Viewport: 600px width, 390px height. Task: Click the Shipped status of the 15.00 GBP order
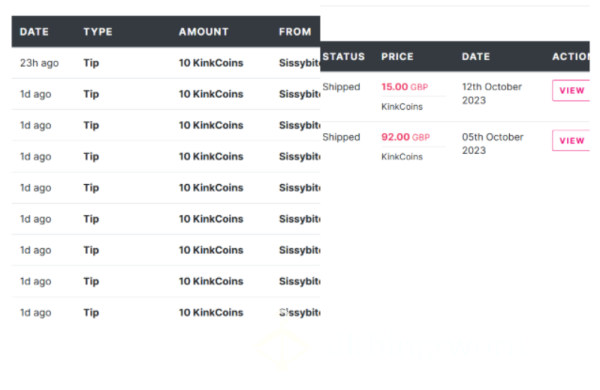pyautogui.click(x=341, y=87)
